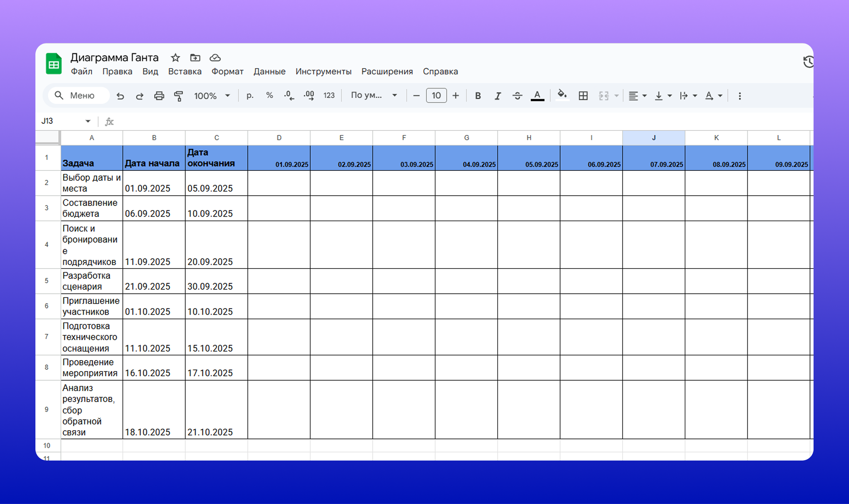Click the undo arrow icon

pos(120,96)
